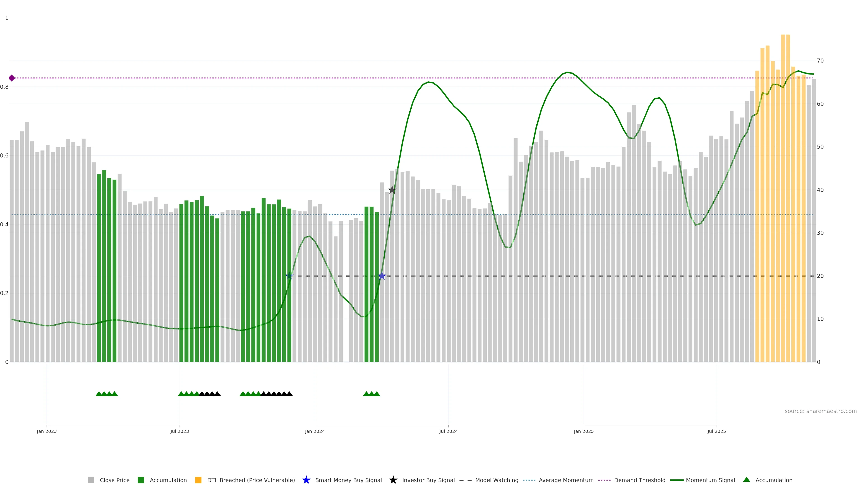This screenshot has height=488, width=868.
Task: Click the tallest orange DTL breached bar
Action: [x=783, y=199]
